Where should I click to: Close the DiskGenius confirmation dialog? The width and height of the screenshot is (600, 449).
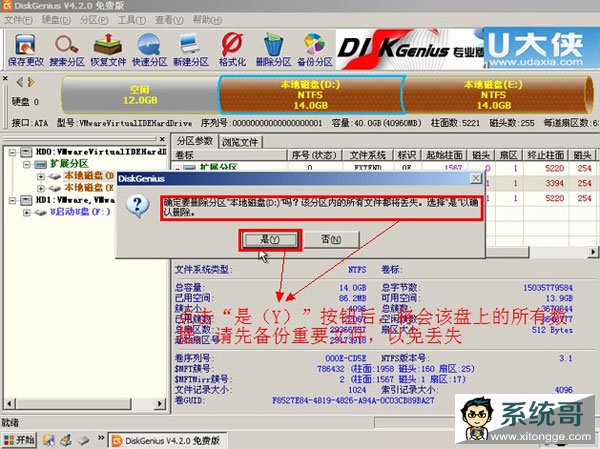tap(476, 178)
